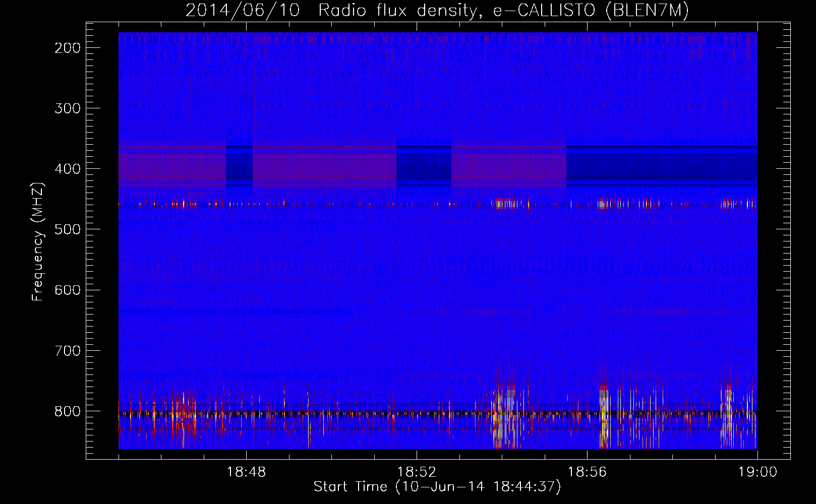
Task: Click the 18:52 time tick label
Action: click(x=417, y=472)
